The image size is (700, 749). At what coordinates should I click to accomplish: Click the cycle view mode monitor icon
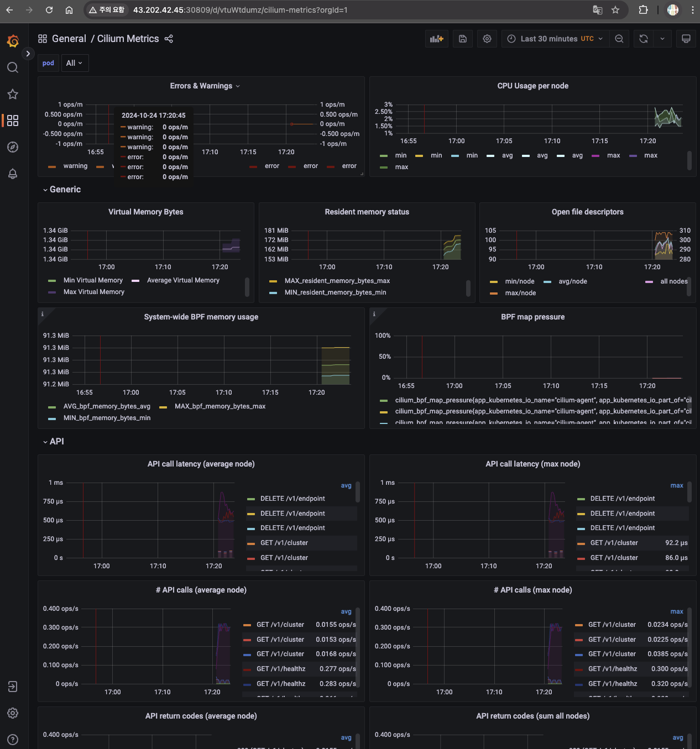tap(686, 39)
